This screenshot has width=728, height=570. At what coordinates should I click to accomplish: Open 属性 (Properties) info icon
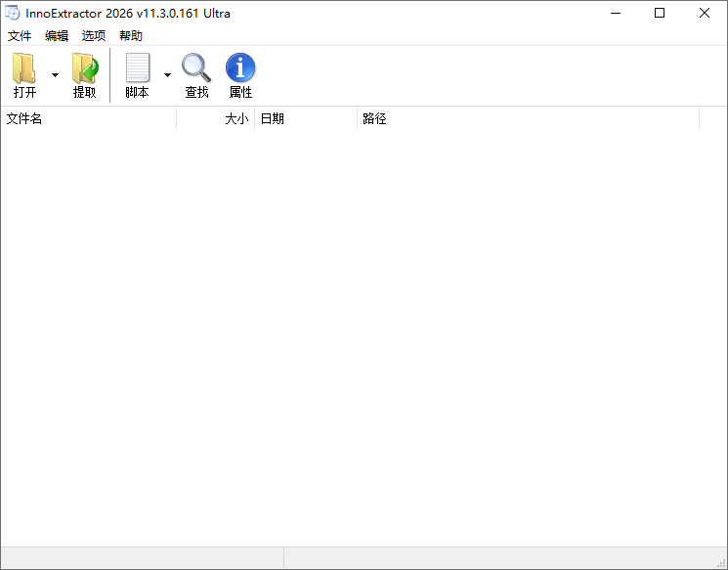tap(240, 67)
